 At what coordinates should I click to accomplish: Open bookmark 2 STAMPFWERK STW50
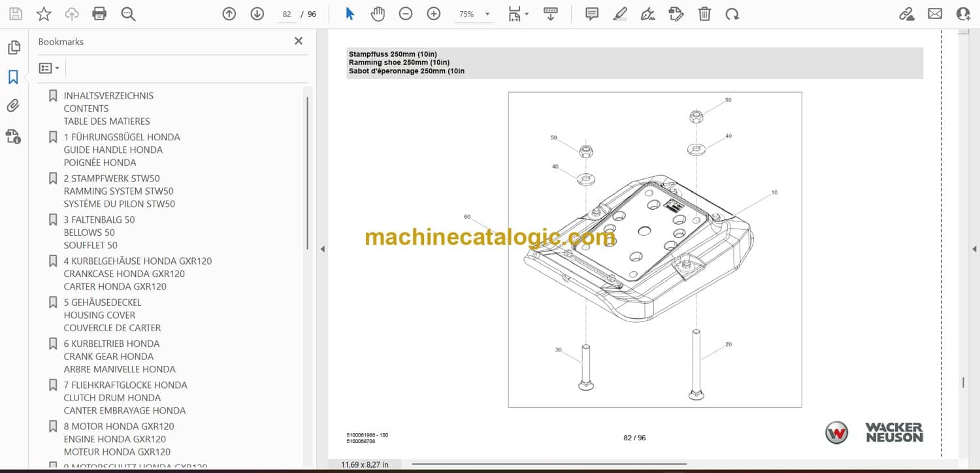(111, 178)
